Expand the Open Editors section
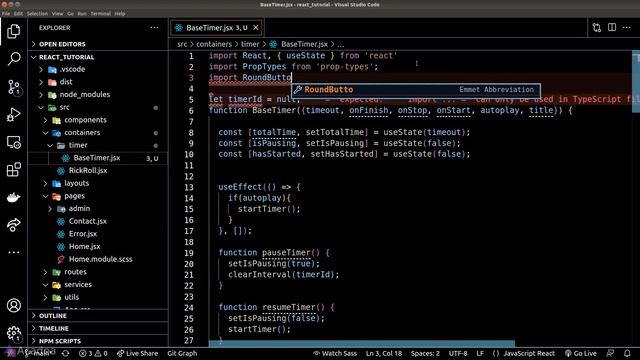Image resolution: width=640 pixels, height=360 pixels. (98, 44)
